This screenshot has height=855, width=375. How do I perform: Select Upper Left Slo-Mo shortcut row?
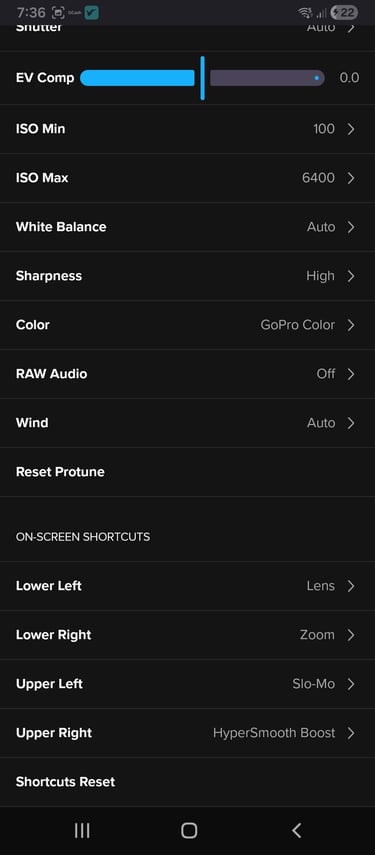pos(188,684)
